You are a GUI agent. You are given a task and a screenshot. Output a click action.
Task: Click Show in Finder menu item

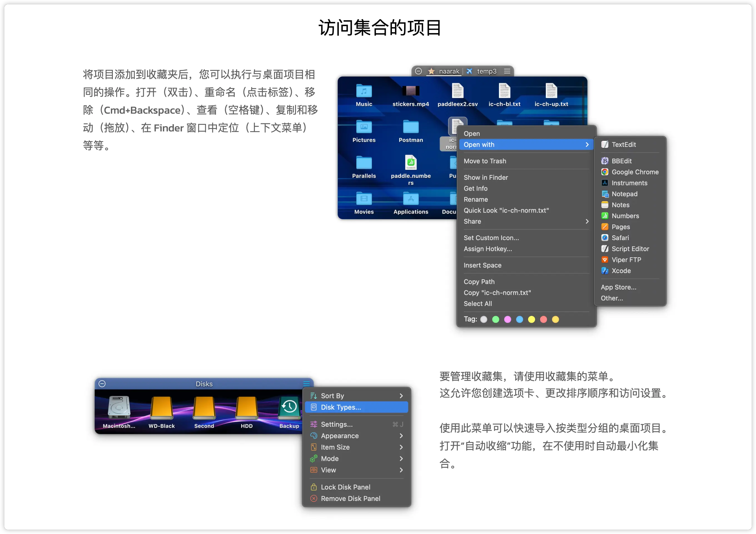pos(486,178)
